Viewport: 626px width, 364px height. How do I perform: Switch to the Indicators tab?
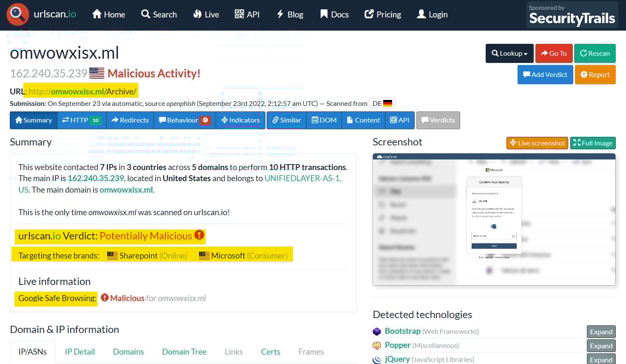(x=240, y=120)
